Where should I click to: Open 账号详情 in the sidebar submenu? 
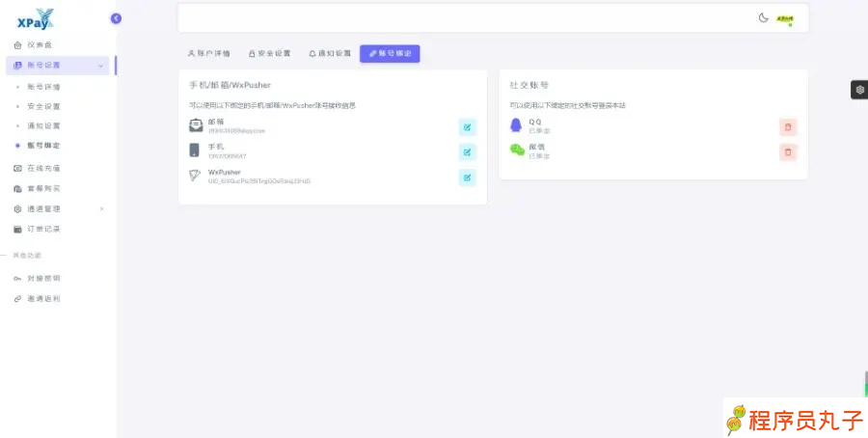pos(43,87)
